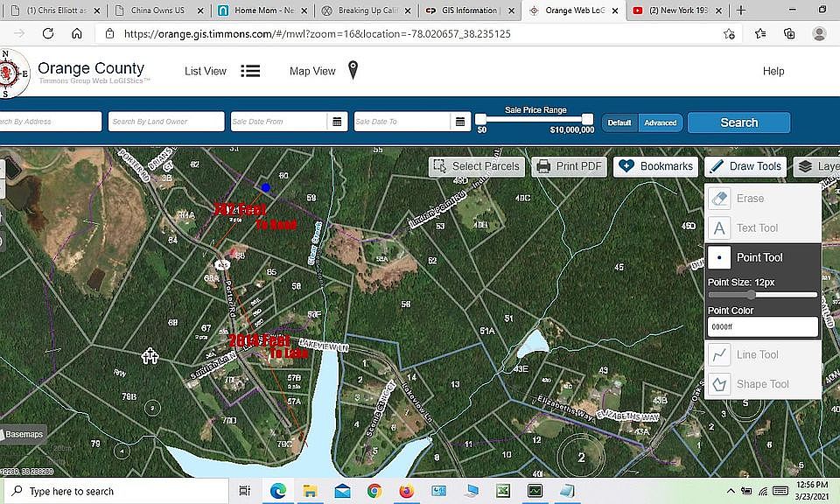Click the Point Tool icon
Screen dimensions: 840x504
tap(719, 257)
